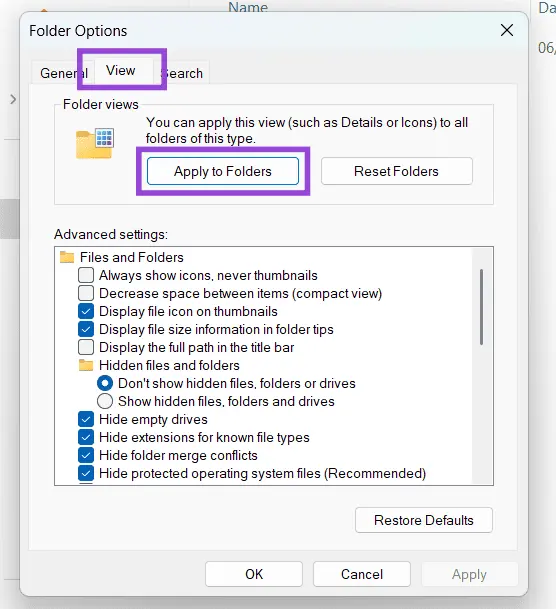
Task: Switch to the Search tab
Action: point(182,73)
